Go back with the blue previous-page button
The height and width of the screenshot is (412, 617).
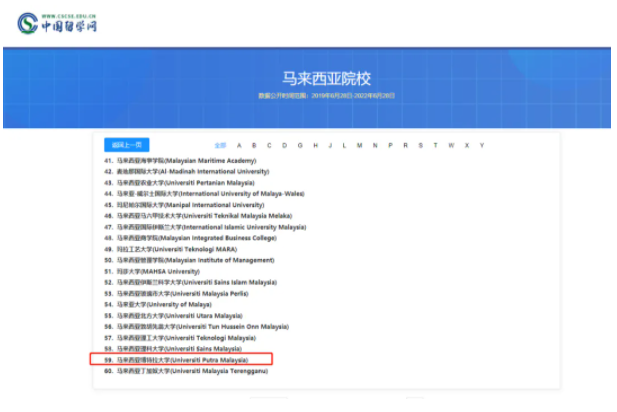[x=127, y=145]
